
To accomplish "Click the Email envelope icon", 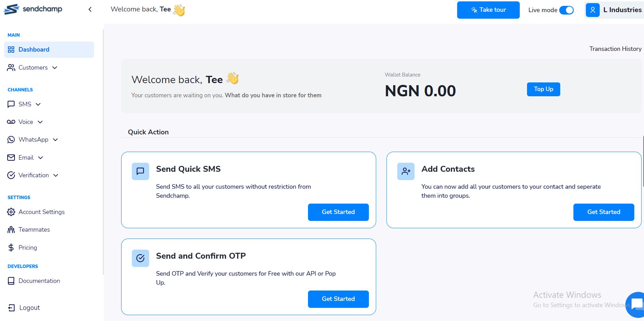I will coord(11,157).
